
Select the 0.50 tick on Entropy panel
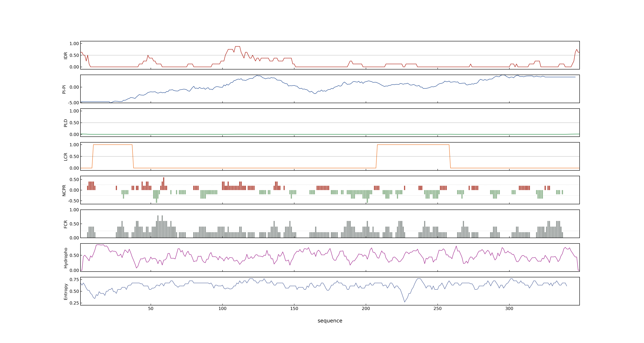pyautogui.click(x=74, y=291)
